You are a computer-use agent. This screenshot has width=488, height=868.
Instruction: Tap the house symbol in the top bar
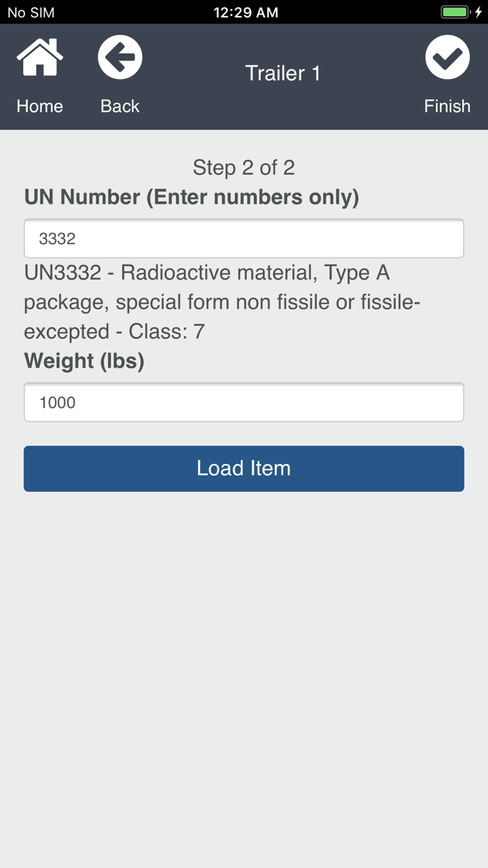point(40,57)
